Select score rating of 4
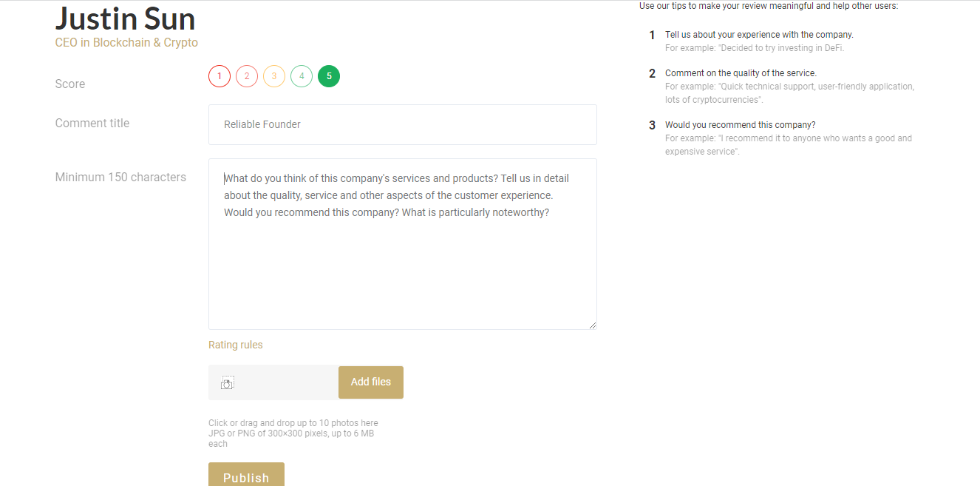Viewport: 980px width, 486px height. [301, 75]
